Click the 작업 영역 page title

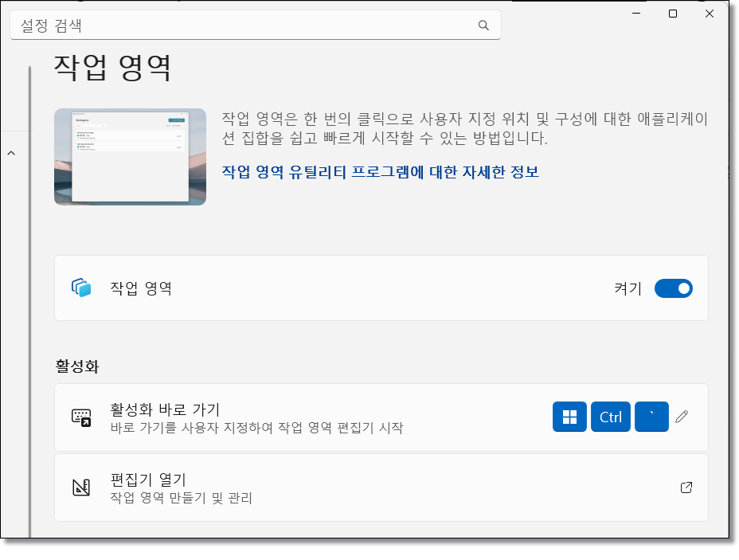[x=112, y=68]
